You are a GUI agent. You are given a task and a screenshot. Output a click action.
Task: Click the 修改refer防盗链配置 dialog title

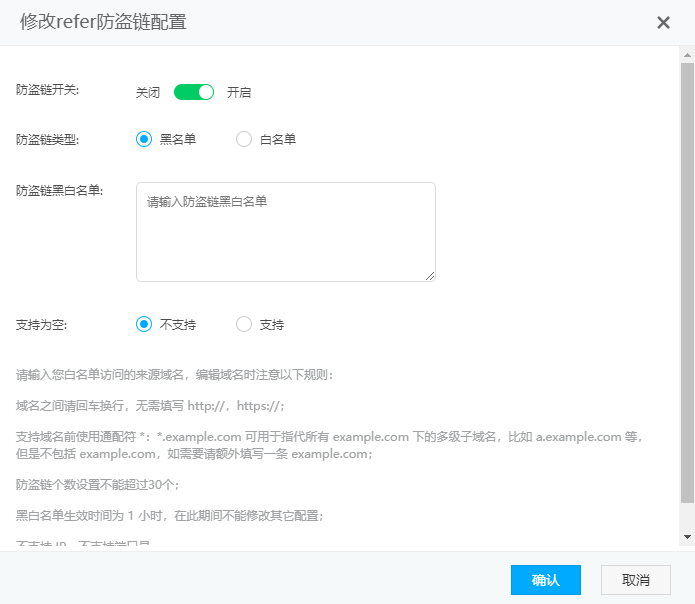[103, 22]
